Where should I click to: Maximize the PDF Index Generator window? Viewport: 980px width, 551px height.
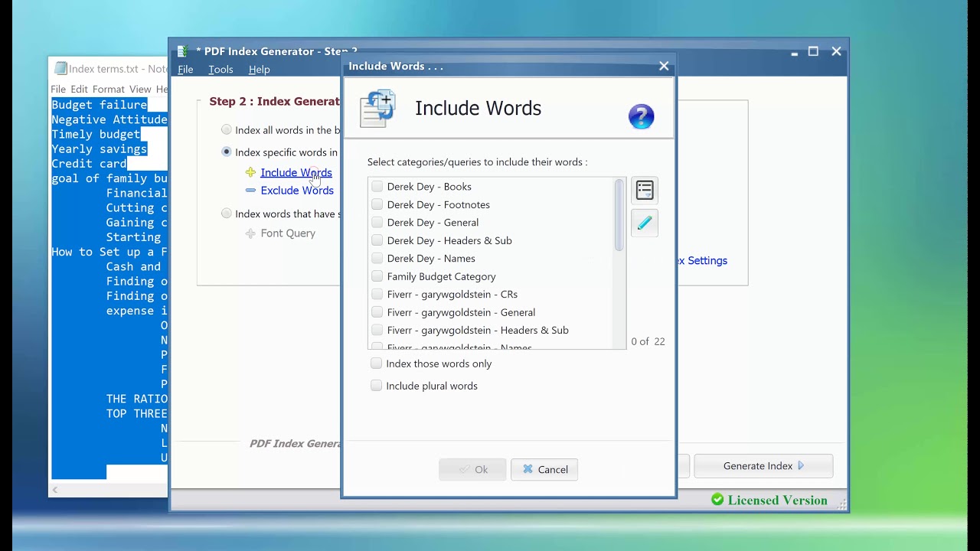click(813, 51)
